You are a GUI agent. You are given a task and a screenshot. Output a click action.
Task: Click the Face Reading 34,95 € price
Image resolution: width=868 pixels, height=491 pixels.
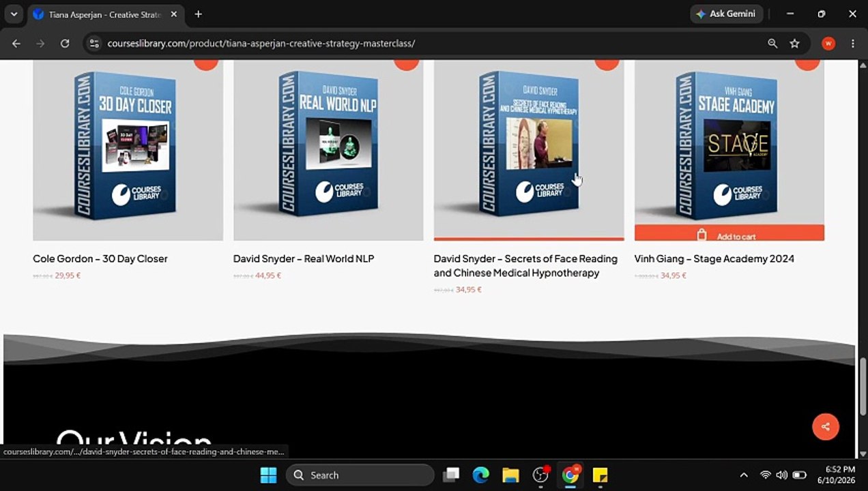pyautogui.click(x=469, y=290)
